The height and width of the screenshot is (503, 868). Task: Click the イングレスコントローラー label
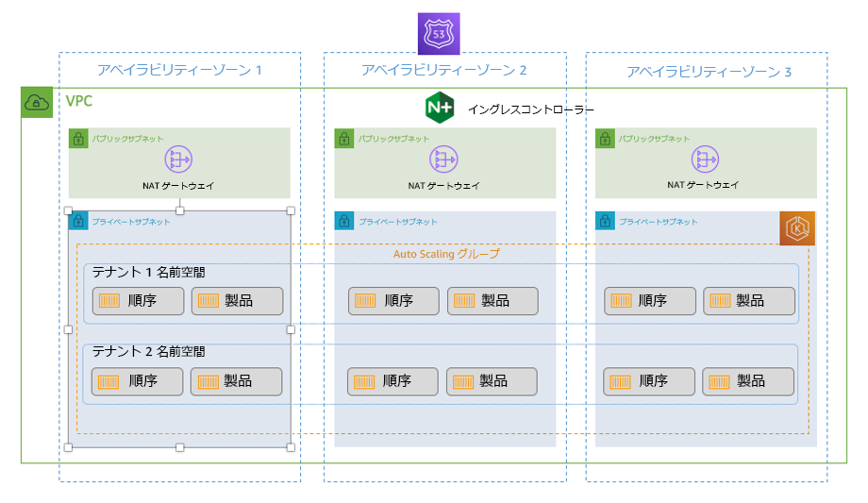[x=531, y=109]
